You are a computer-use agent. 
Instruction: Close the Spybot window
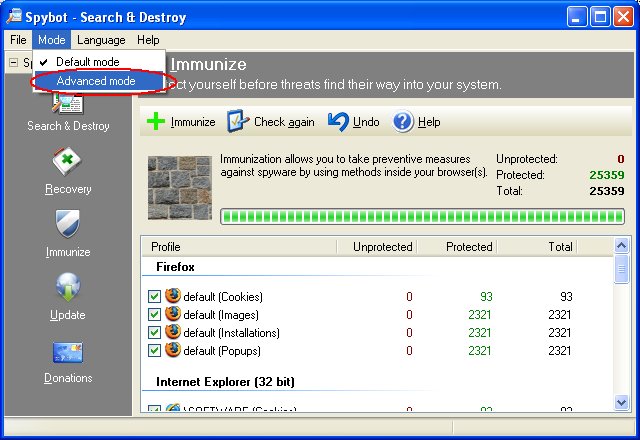click(623, 17)
